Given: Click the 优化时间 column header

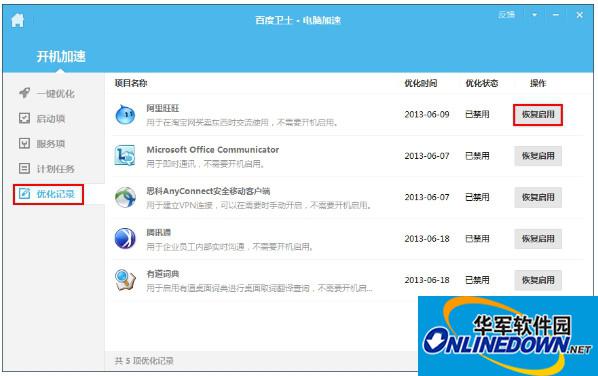Looking at the screenshot, I should (421, 83).
